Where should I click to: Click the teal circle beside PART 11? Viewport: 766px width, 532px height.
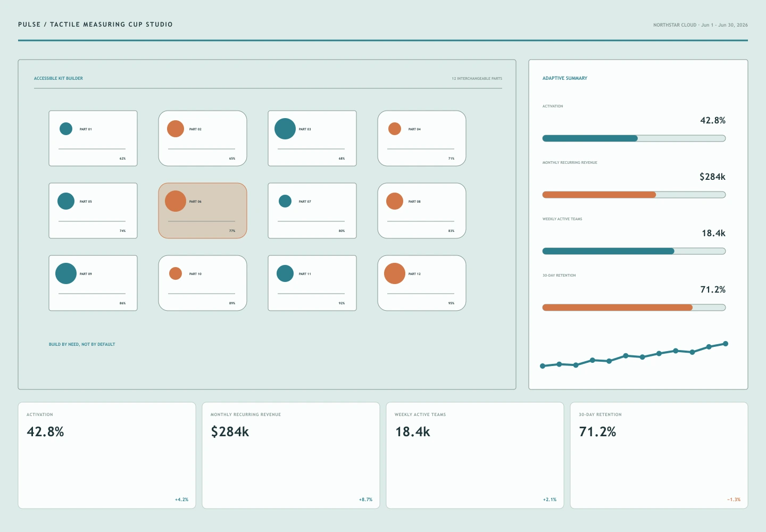285,273
